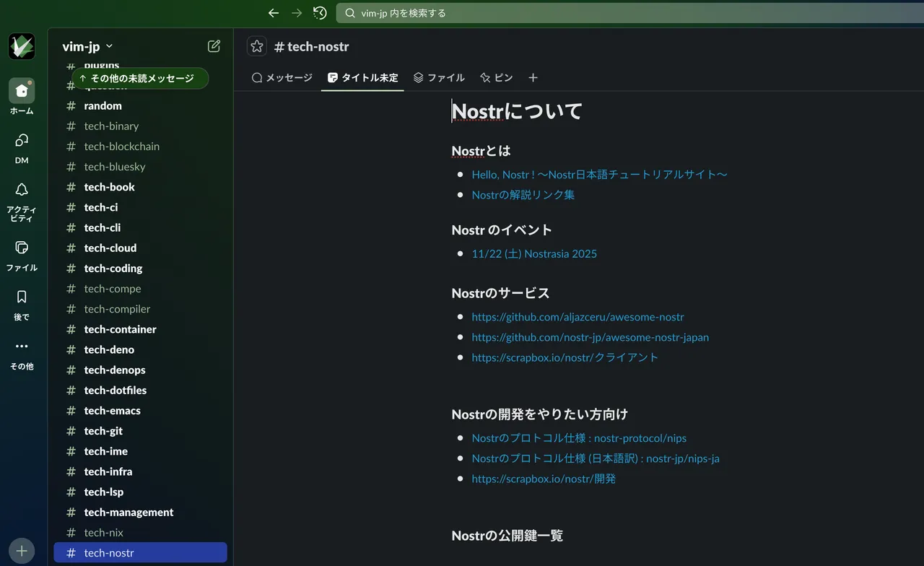Click the plus button to add tab
The width and height of the screenshot is (924, 566).
click(533, 78)
